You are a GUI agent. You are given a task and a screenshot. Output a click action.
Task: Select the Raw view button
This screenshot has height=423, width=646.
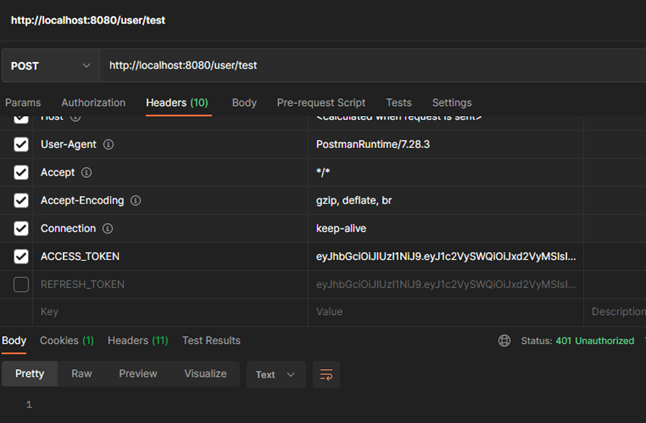coord(82,374)
